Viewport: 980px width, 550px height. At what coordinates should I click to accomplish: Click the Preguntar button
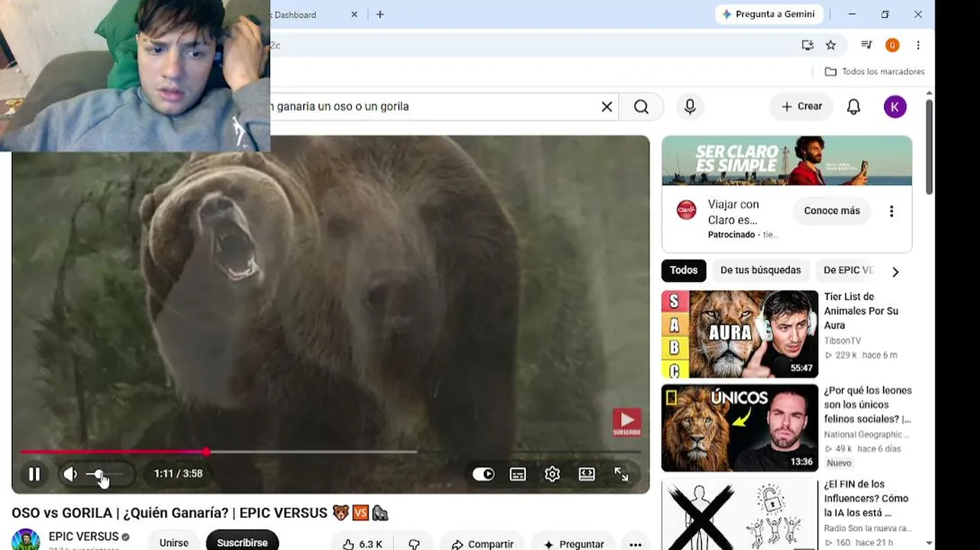pyautogui.click(x=573, y=543)
